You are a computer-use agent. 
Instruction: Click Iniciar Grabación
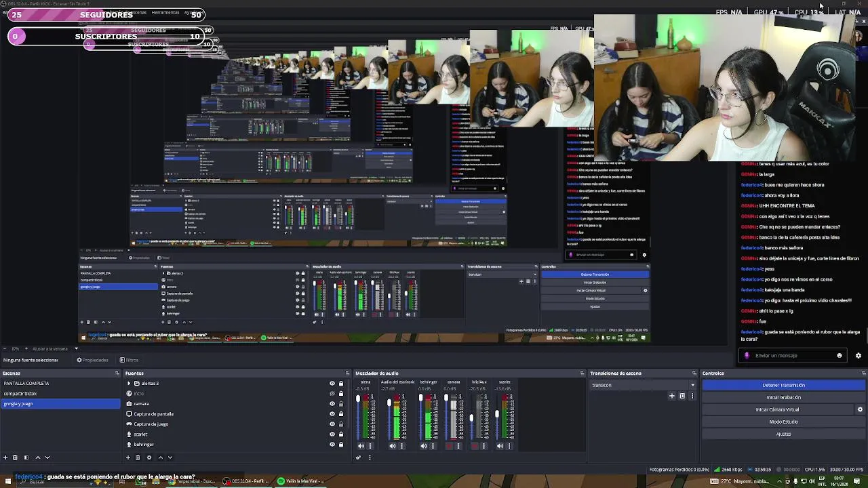783,397
